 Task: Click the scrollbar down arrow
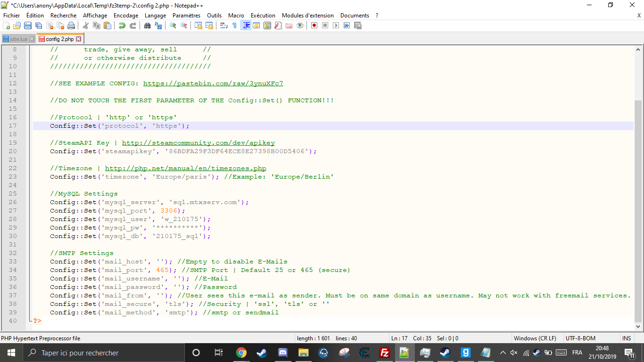[638, 327]
